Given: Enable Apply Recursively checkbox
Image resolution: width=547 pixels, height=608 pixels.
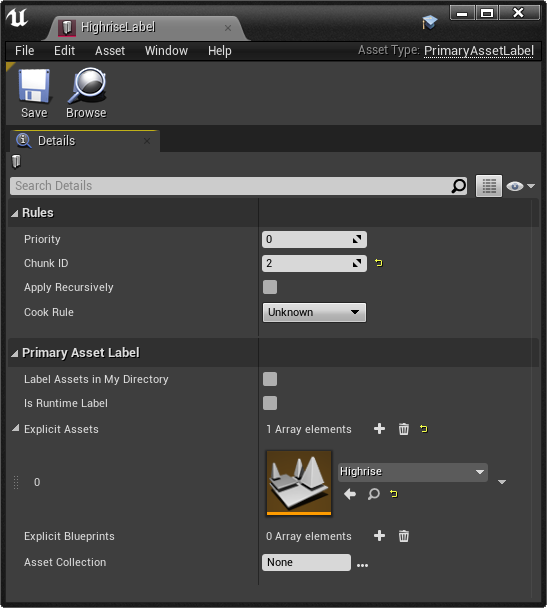Looking at the screenshot, I should pos(270,287).
